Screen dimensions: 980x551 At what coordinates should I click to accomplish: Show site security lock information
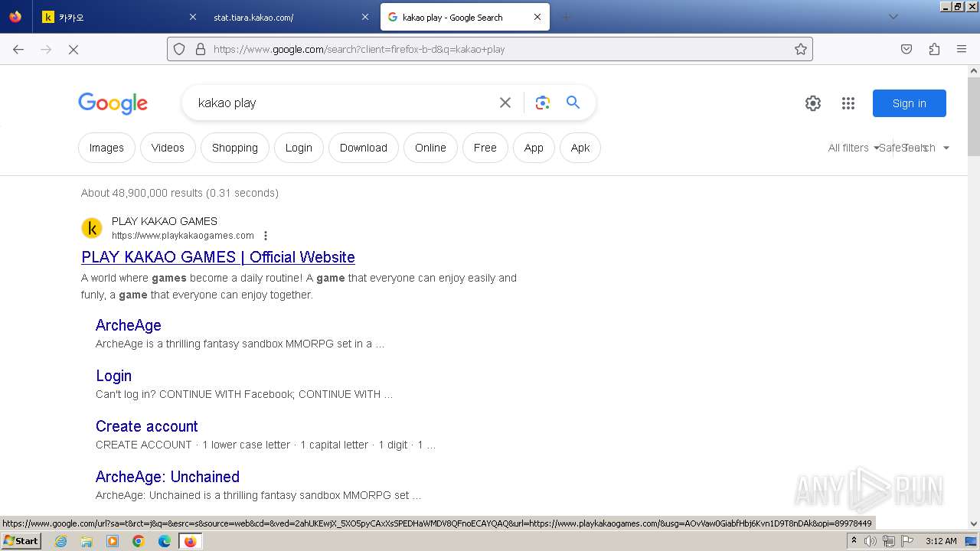(x=201, y=49)
